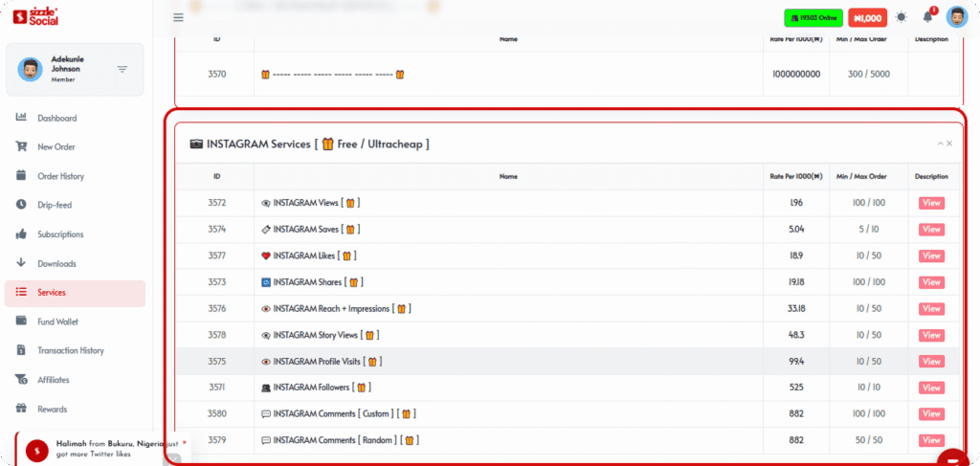
Task: Close the INSTAGRAM Services panel
Action: click(x=949, y=144)
